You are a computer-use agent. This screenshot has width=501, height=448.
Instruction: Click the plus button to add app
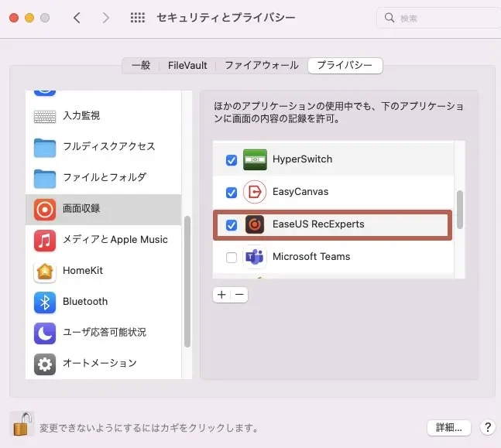tap(221, 295)
